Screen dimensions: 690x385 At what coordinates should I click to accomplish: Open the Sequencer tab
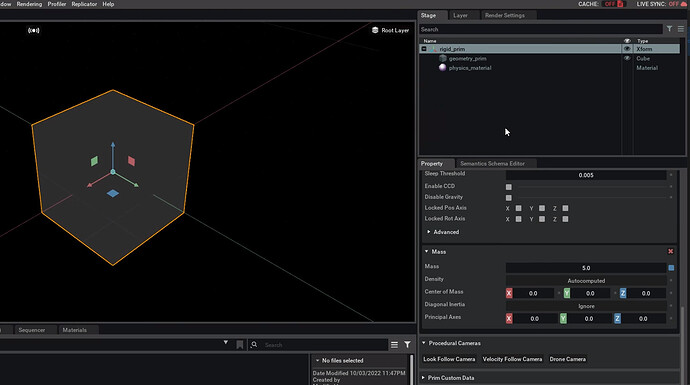coord(32,330)
